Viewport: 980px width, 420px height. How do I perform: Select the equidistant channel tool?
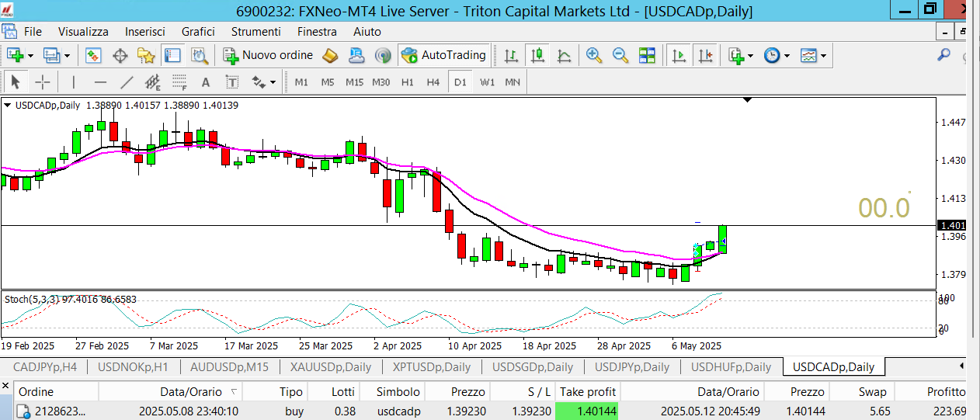click(153, 82)
